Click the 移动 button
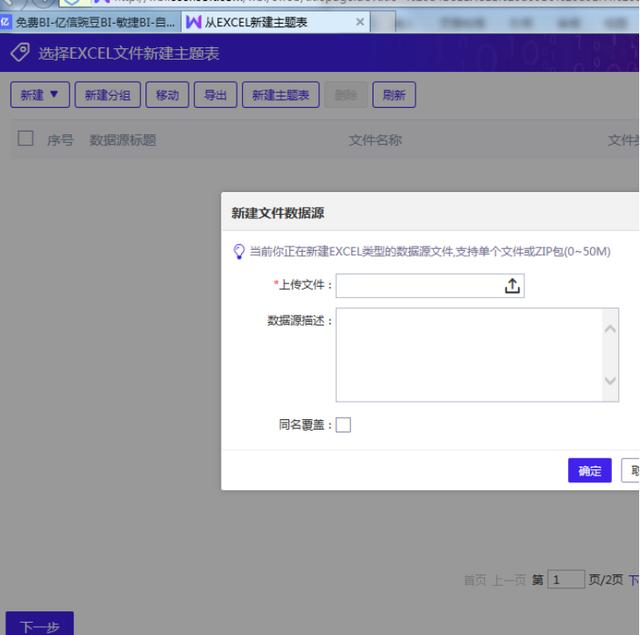Viewport: 640px width, 635px height. (167, 95)
